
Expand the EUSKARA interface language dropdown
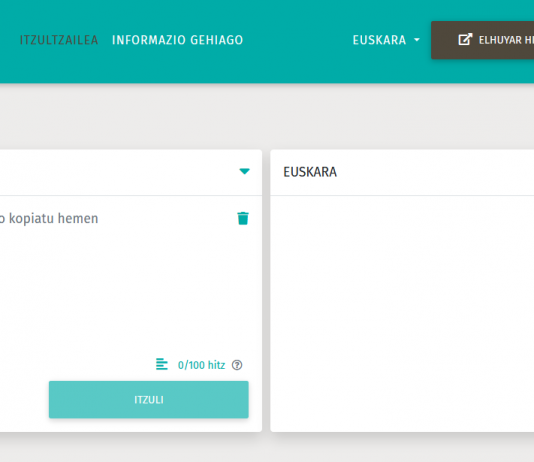coord(386,40)
